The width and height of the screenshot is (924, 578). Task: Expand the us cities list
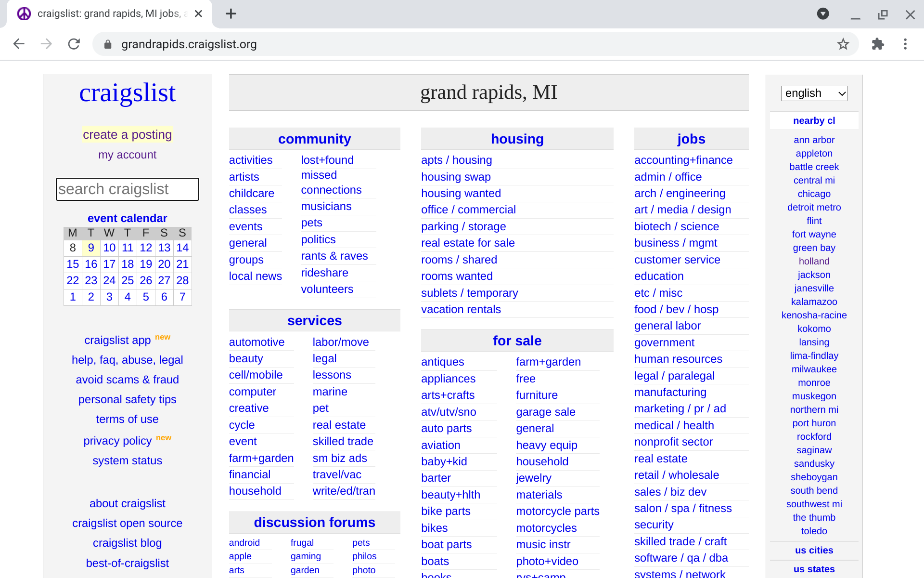coord(814,550)
